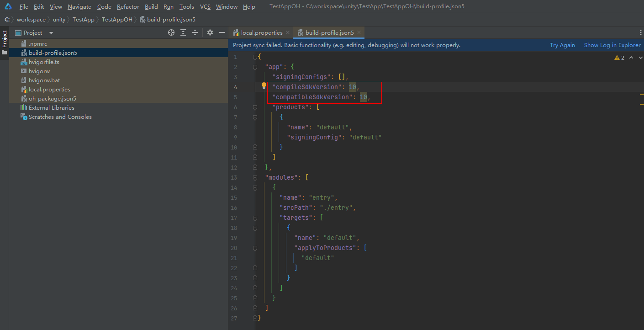This screenshot has width=644, height=330.
Task: Click the yellow lightbulb quick-fix icon
Action: tap(264, 85)
